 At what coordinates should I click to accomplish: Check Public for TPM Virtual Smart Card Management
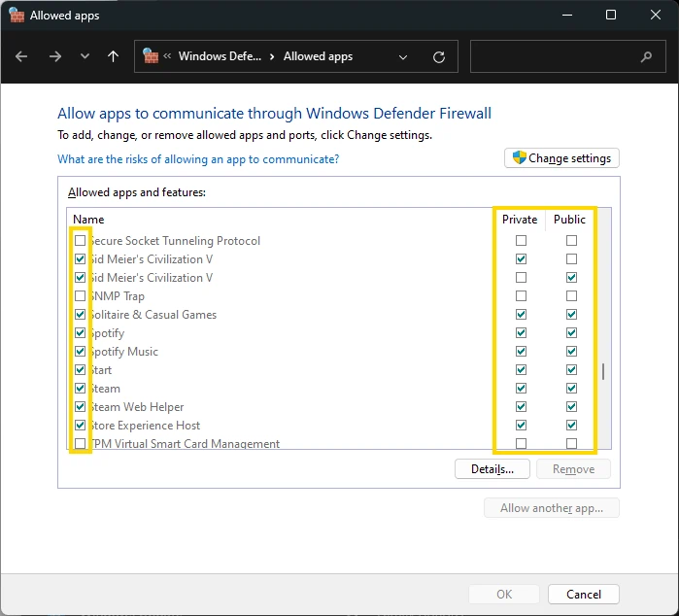571,444
